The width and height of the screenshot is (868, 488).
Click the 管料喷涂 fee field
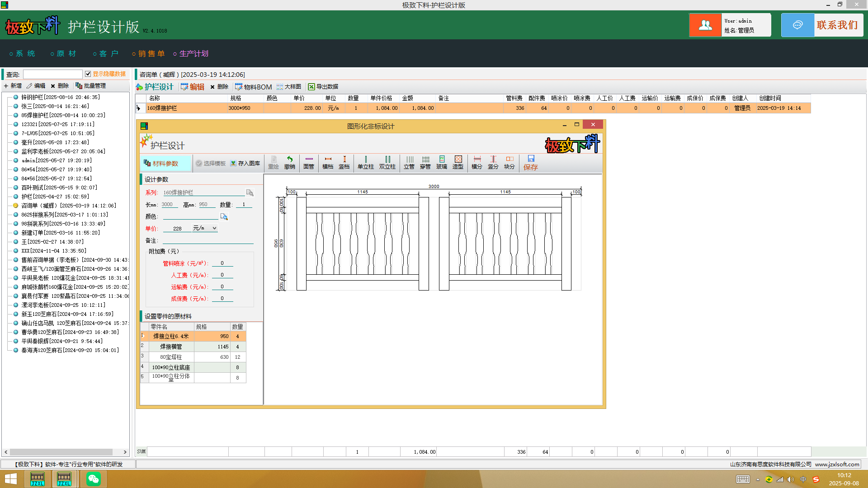222,263
